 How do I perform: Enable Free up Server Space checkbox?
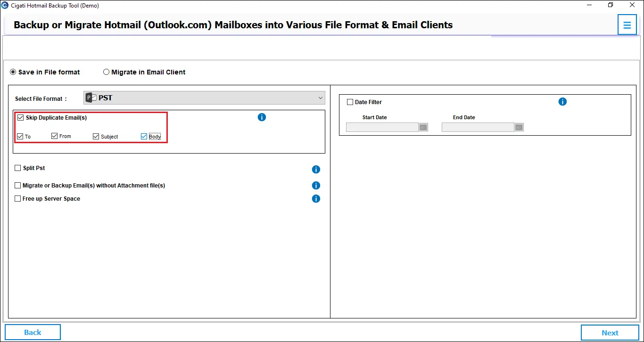click(18, 199)
